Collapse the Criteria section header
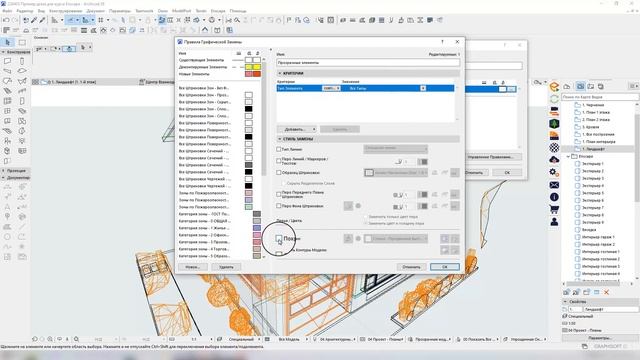Viewport: 640px width, 360px height. tap(280, 73)
